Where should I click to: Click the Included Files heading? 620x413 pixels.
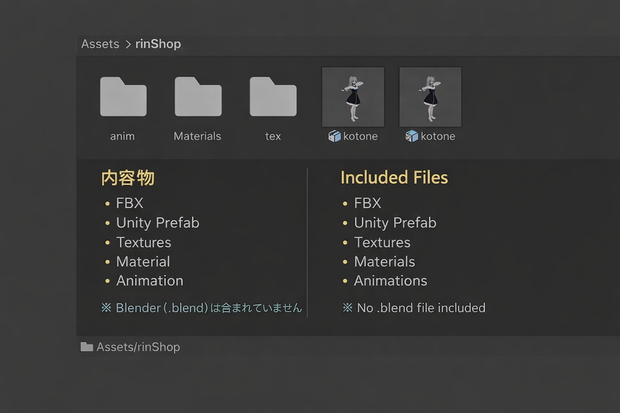tap(394, 178)
